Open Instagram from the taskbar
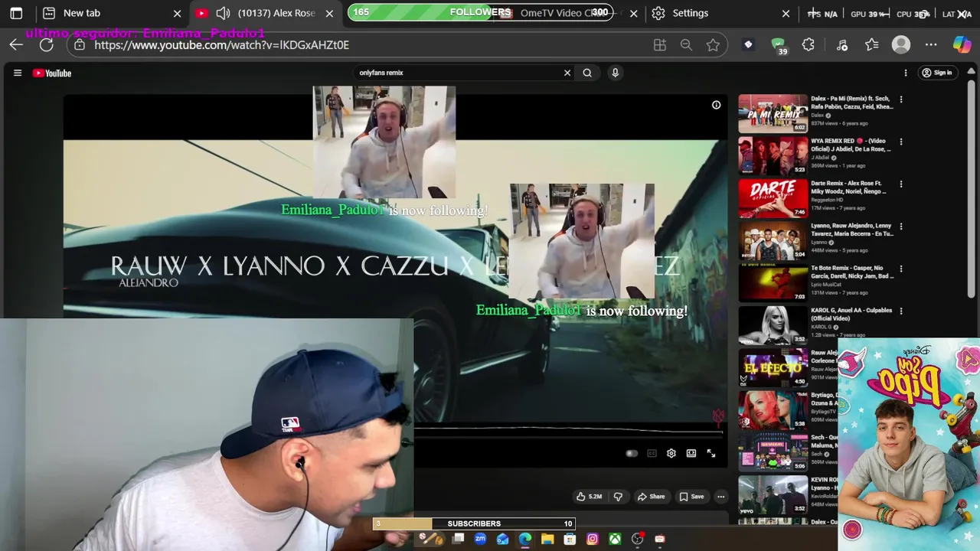980x551 pixels. [x=593, y=540]
